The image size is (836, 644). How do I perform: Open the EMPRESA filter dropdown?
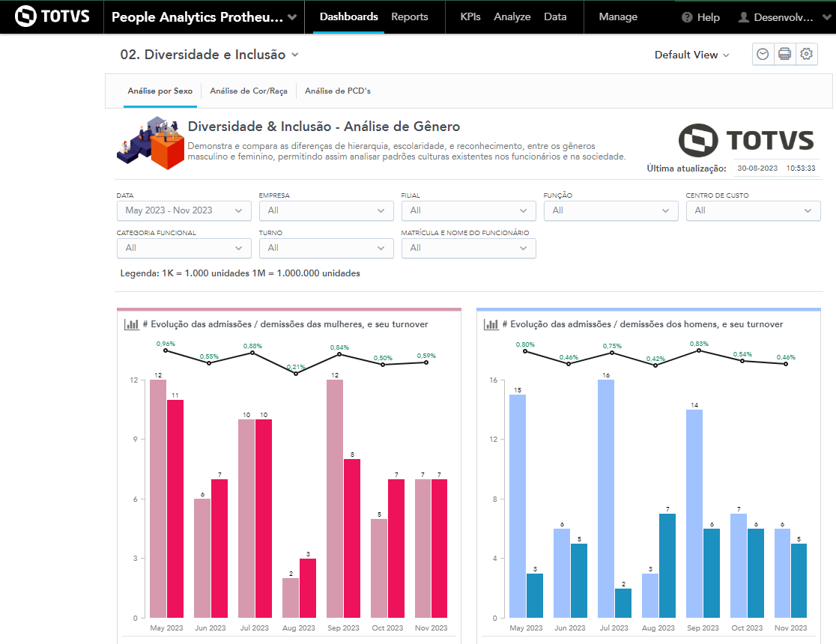click(x=326, y=210)
